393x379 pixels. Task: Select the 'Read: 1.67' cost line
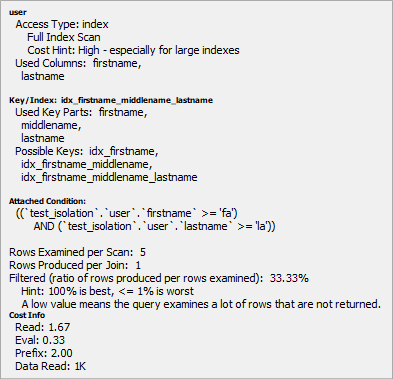point(43,327)
